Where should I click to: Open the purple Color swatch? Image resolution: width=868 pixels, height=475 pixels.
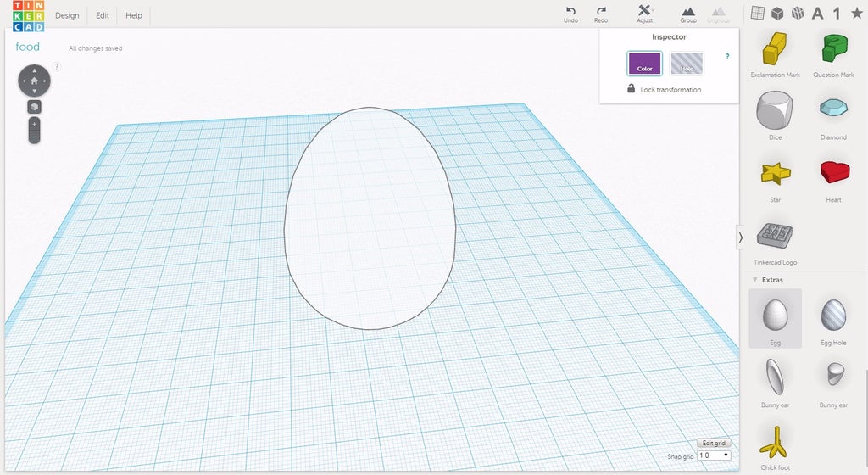[x=644, y=63]
